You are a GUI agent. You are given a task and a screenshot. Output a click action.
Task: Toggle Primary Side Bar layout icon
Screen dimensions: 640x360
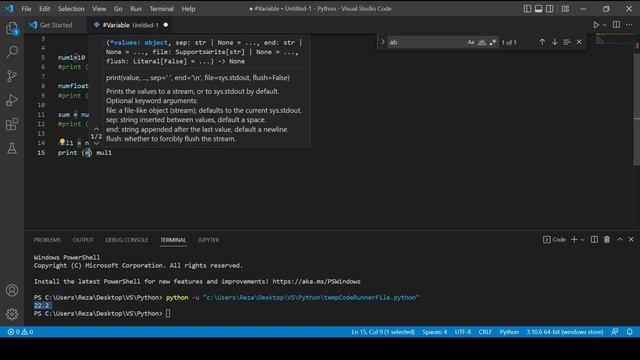point(527,9)
